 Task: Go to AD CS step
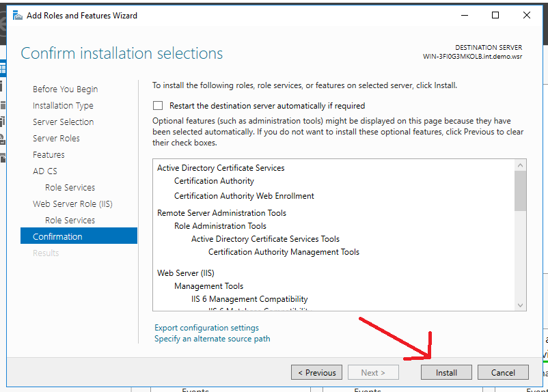point(44,171)
